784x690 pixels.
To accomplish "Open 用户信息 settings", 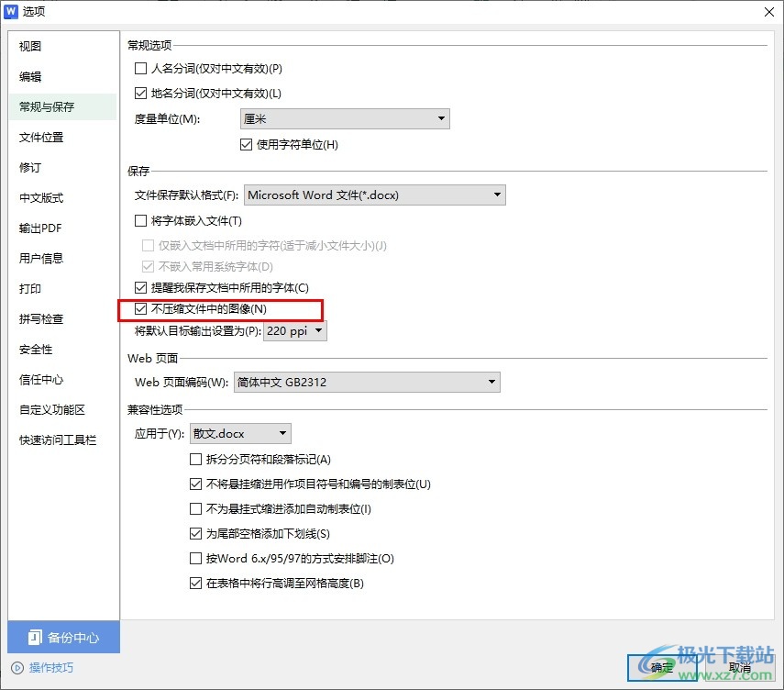I will click(41, 258).
